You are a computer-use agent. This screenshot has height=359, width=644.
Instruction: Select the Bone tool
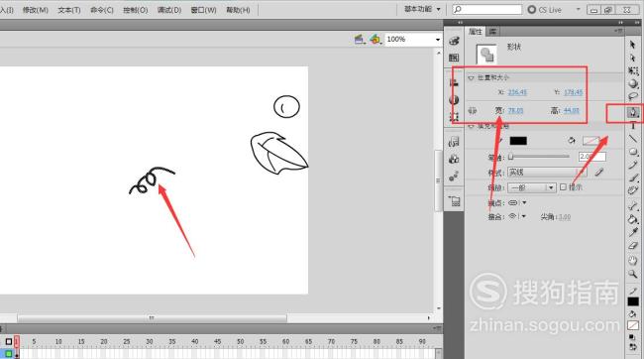coord(633,205)
